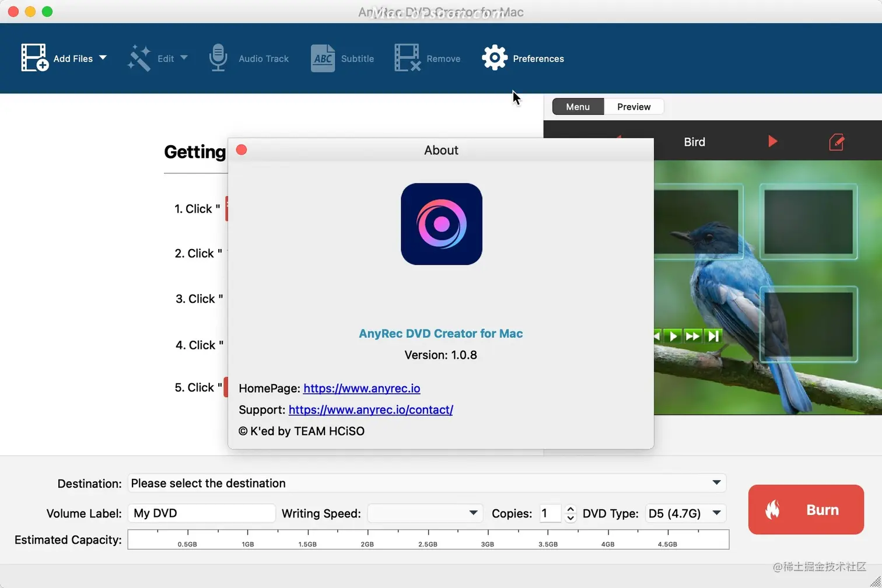Click the Volume Label input field
The width and height of the screenshot is (882, 588).
tap(201, 513)
